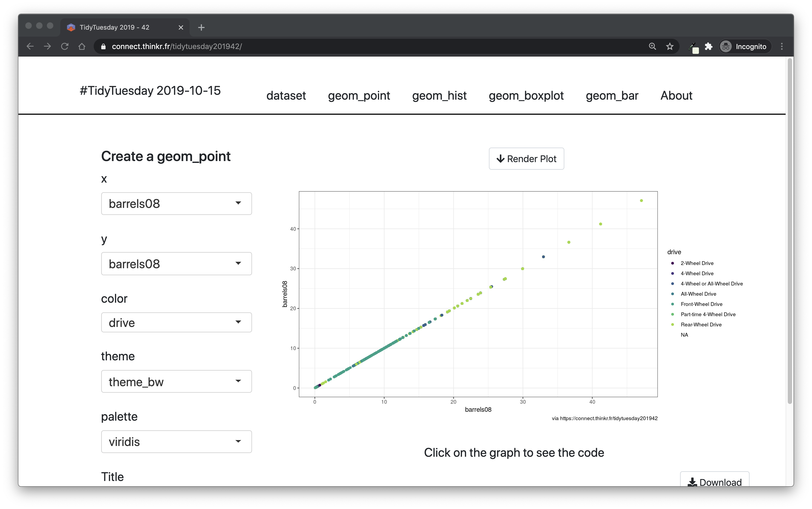Navigate to the geom_hist tab
Screen dimensions: 812x509
439,95
